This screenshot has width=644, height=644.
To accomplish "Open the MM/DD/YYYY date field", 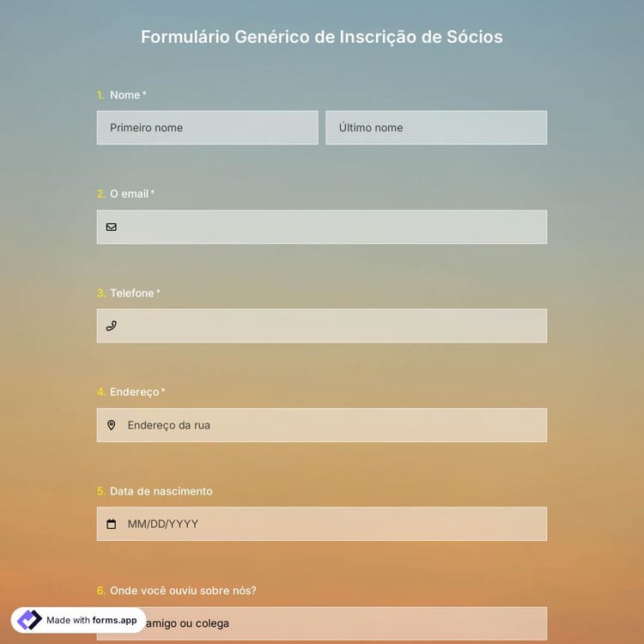I will point(331,524).
